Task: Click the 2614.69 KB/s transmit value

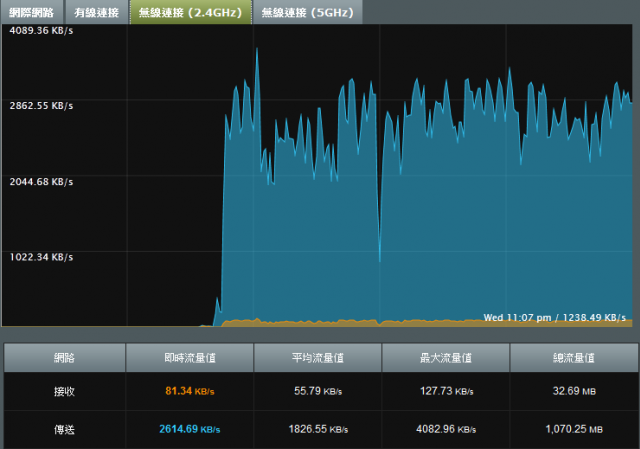Action: coord(190,429)
